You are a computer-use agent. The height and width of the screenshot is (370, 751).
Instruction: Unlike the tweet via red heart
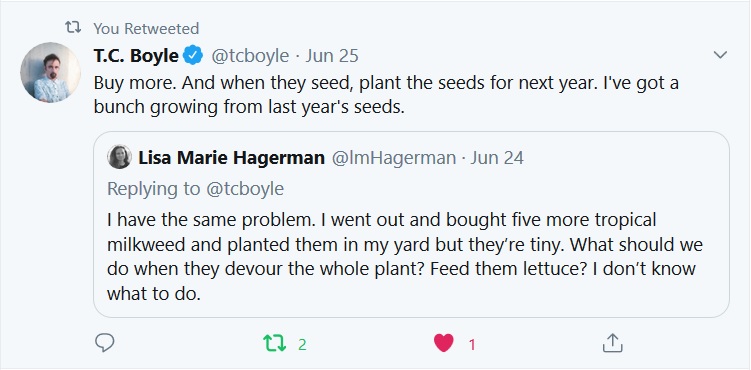[444, 343]
